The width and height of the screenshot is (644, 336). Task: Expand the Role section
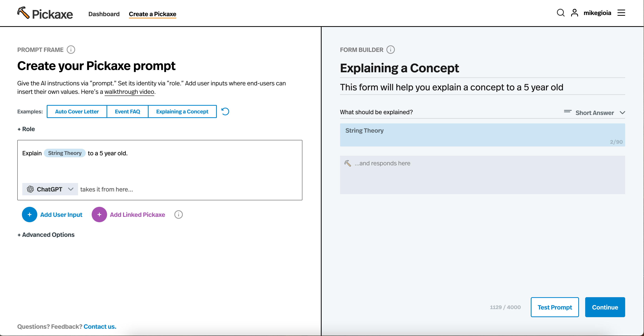(26, 129)
